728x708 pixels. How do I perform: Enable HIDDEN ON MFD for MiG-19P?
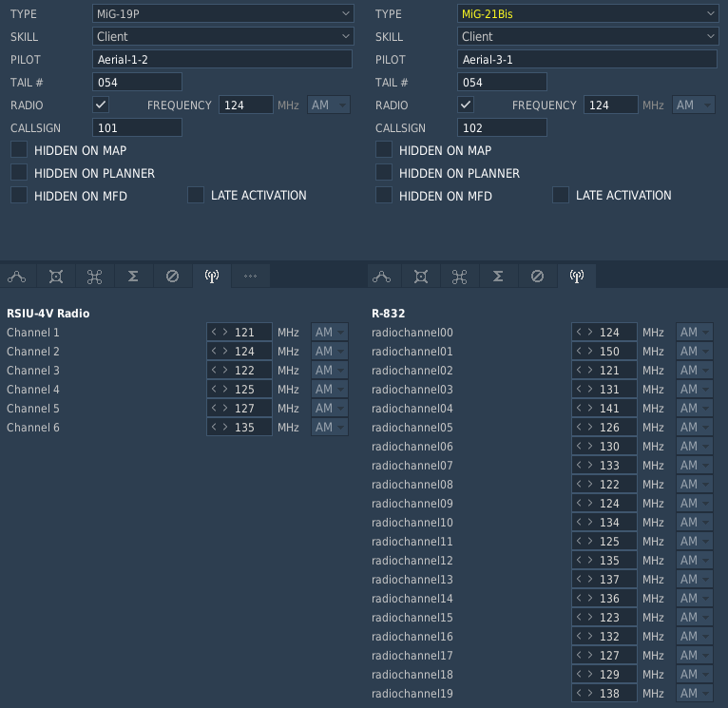(19, 196)
